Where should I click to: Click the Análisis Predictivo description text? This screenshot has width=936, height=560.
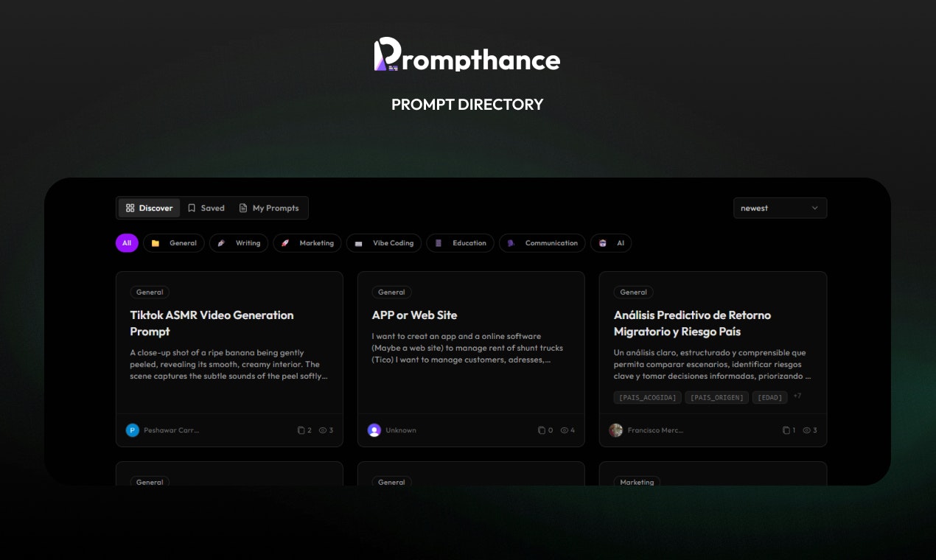pyautogui.click(x=712, y=364)
